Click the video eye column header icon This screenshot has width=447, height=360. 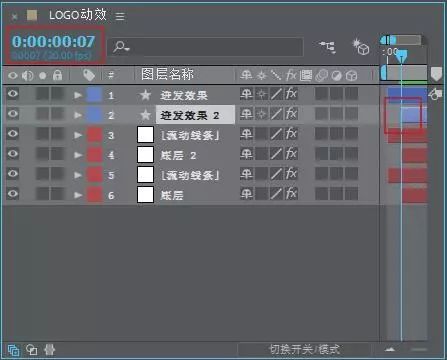13,76
